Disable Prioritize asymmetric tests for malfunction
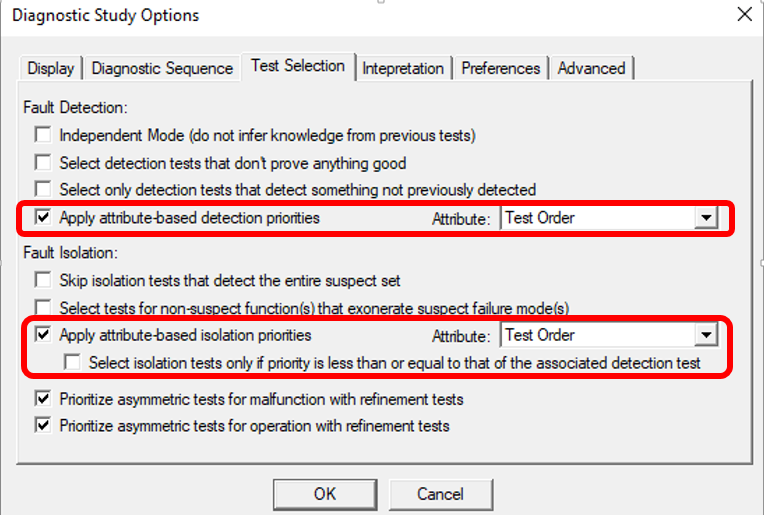The width and height of the screenshot is (764, 515). 43,399
